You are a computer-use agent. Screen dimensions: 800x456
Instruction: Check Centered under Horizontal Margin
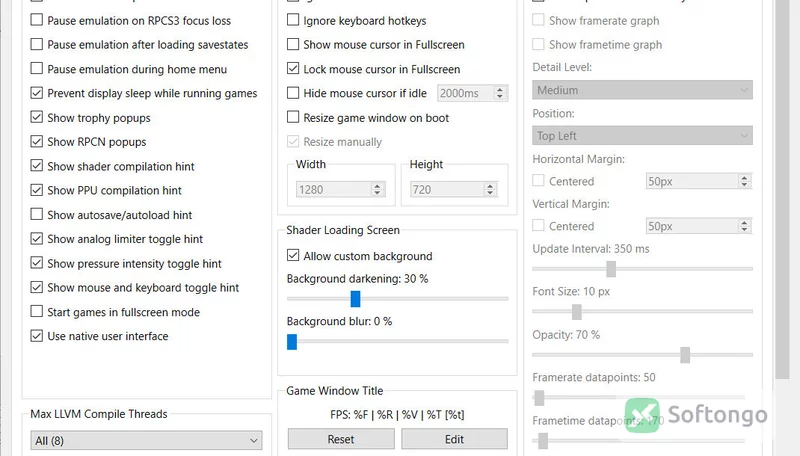coord(538,181)
